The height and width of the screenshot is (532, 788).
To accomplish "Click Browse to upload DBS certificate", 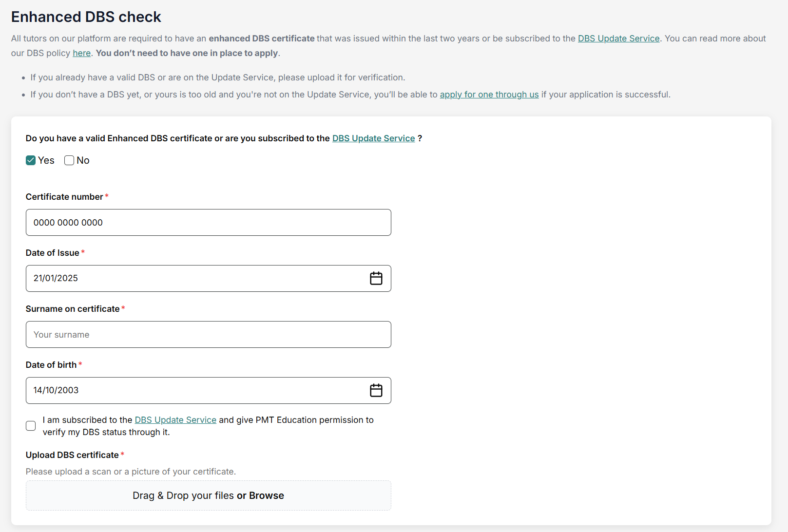I will click(266, 495).
